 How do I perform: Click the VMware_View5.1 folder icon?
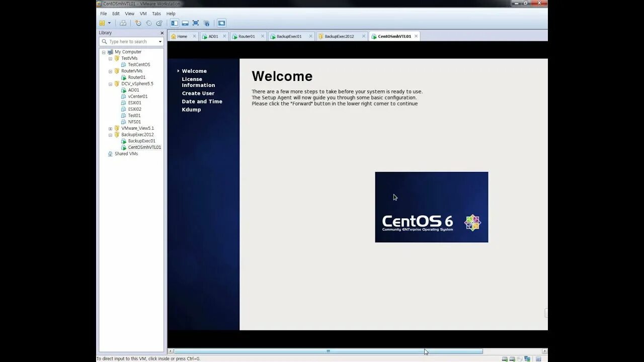[x=117, y=128]
